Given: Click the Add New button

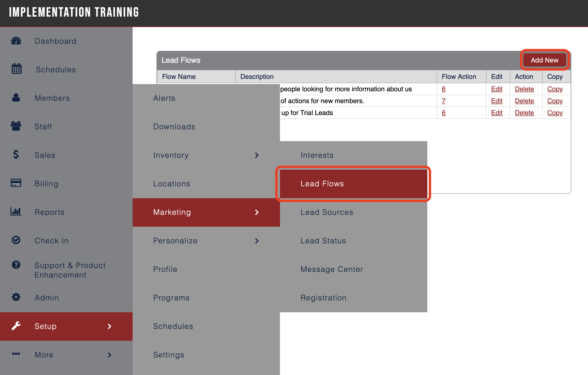Looking at the screenshot, I should 544,60.
